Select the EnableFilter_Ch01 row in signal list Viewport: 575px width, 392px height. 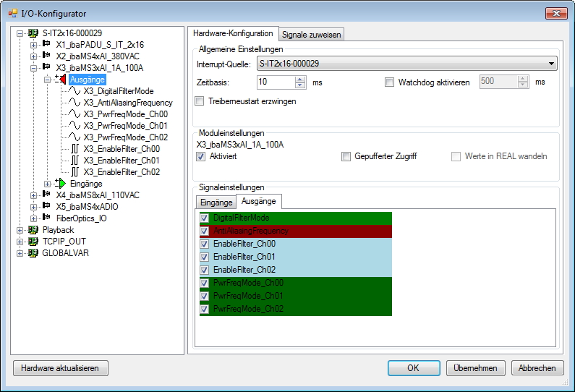(x=296, y=257)
